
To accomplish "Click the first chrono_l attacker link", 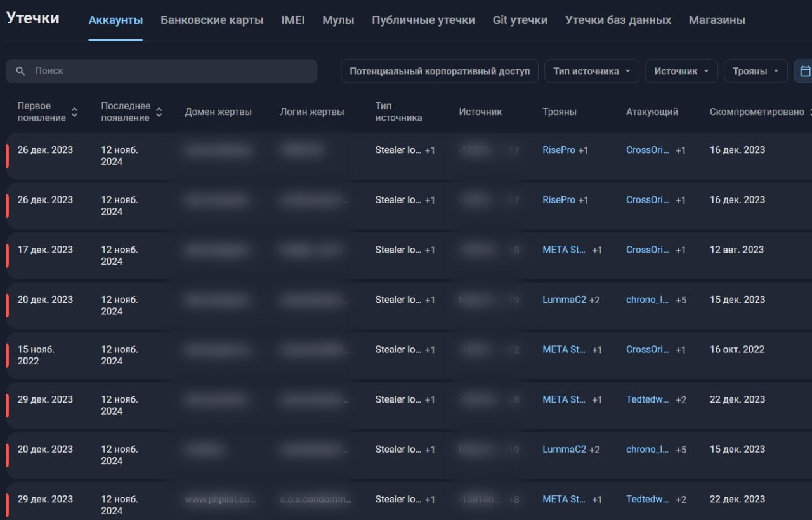I will [647, 300].
